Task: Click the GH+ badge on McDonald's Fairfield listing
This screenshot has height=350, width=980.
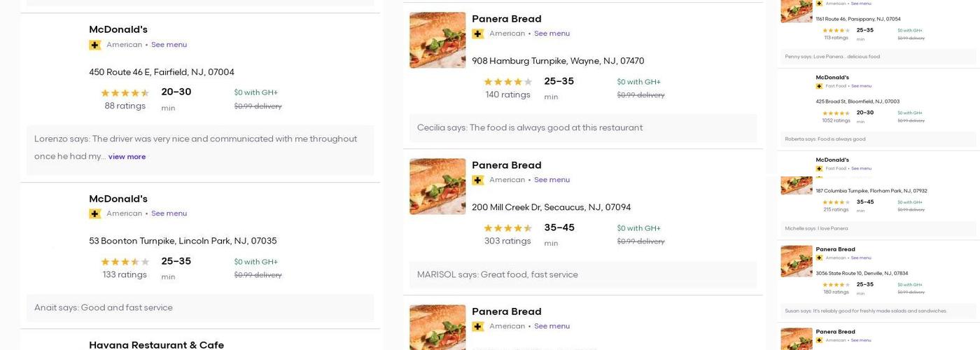Action: [95, 45]
